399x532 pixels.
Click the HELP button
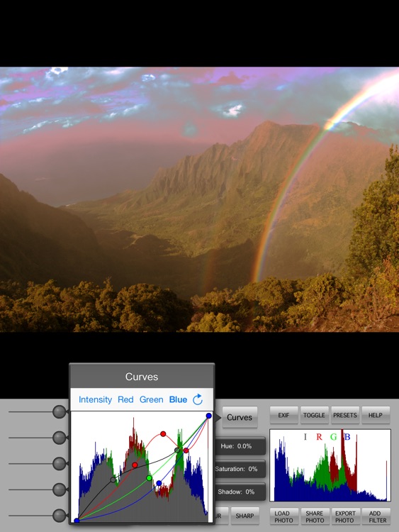(x=376, y=415)
